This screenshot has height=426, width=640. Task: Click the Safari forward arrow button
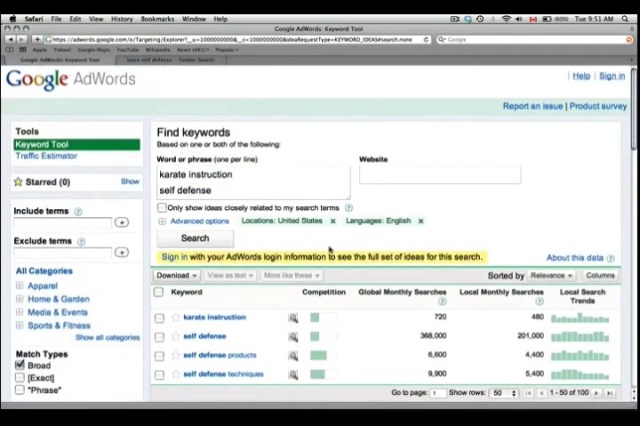[x=21, y=39]
